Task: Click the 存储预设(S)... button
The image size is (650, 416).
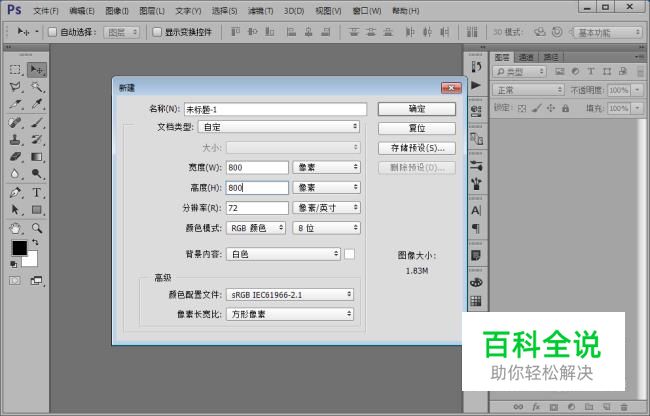Action: point(417,148)
